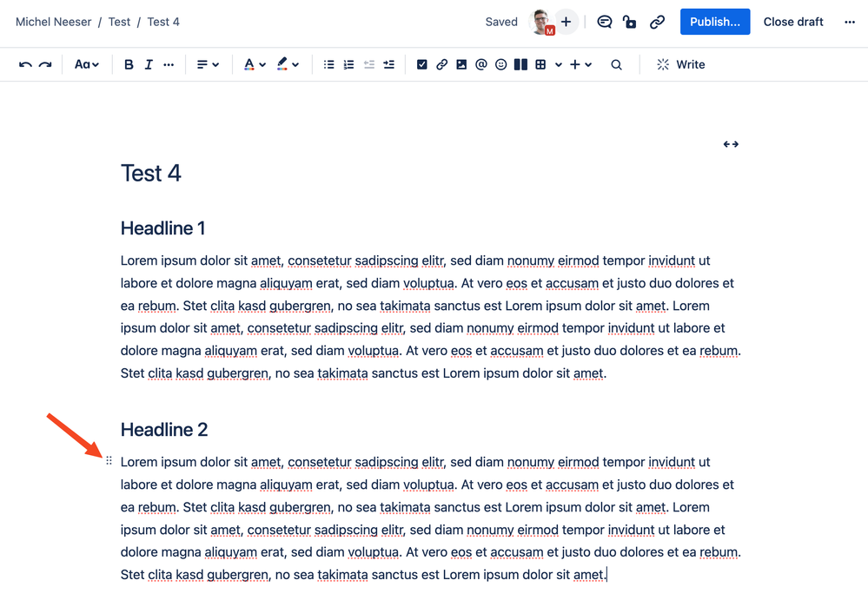Insert a column layout
The image size is (868, 600).
click(520, 65)
